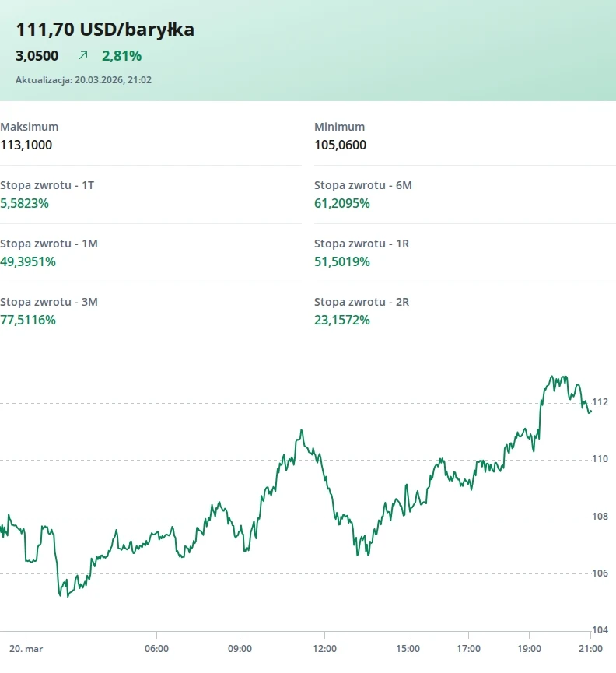Select the Minimum value 105,0600
Screen dimensions: 616x673
340,145
